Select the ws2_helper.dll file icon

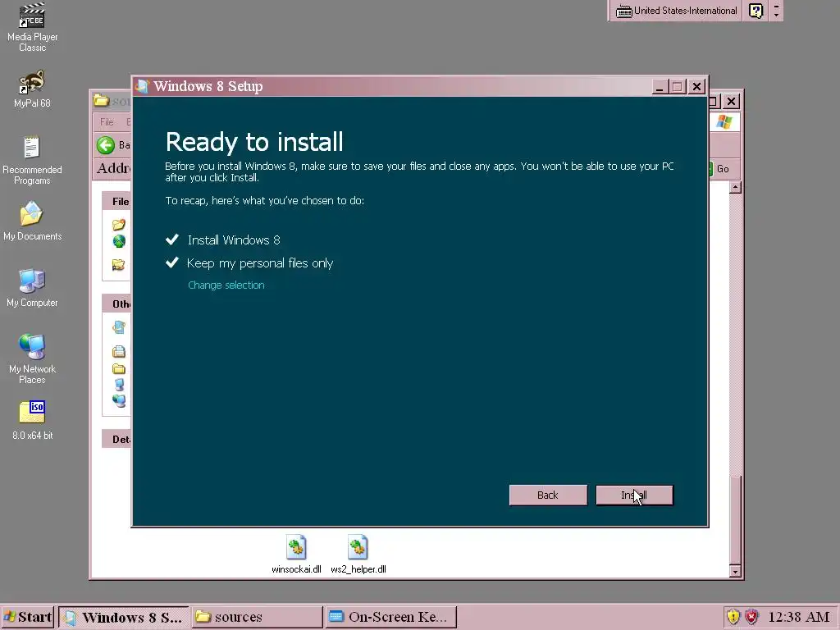click(x=358, y=555)
